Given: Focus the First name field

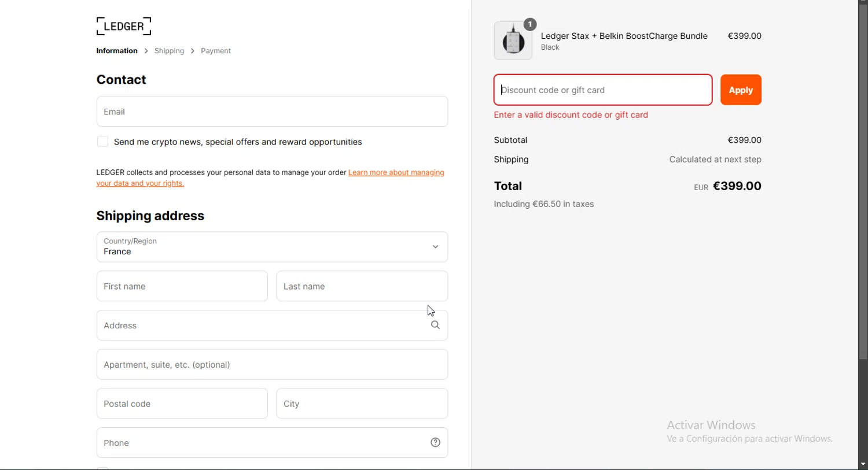Looking at the screenshot, I should [182, 286].
